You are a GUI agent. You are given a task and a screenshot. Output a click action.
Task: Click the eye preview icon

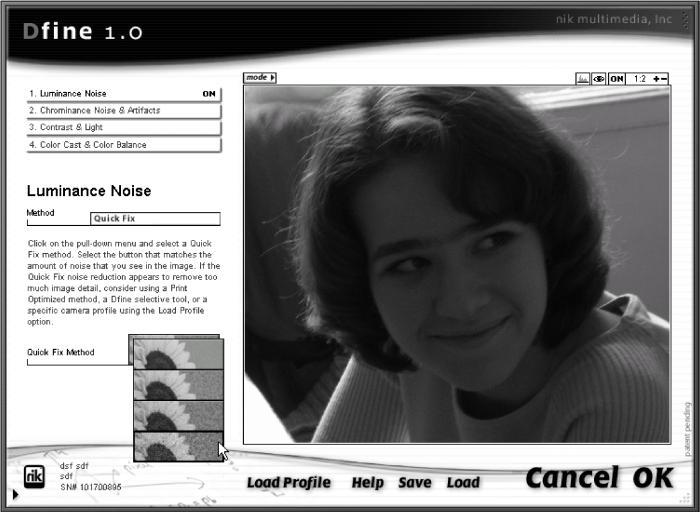[x=599, y=79]
